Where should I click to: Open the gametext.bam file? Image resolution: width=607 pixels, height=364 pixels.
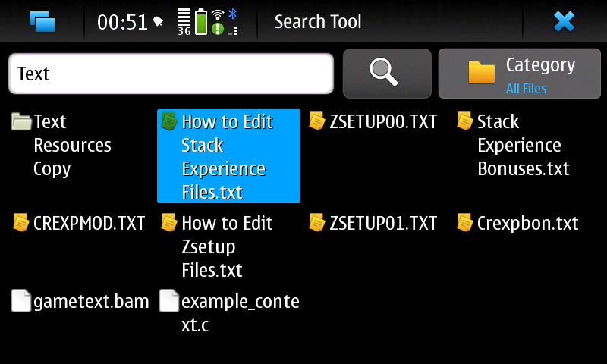(x=80, y=301)
